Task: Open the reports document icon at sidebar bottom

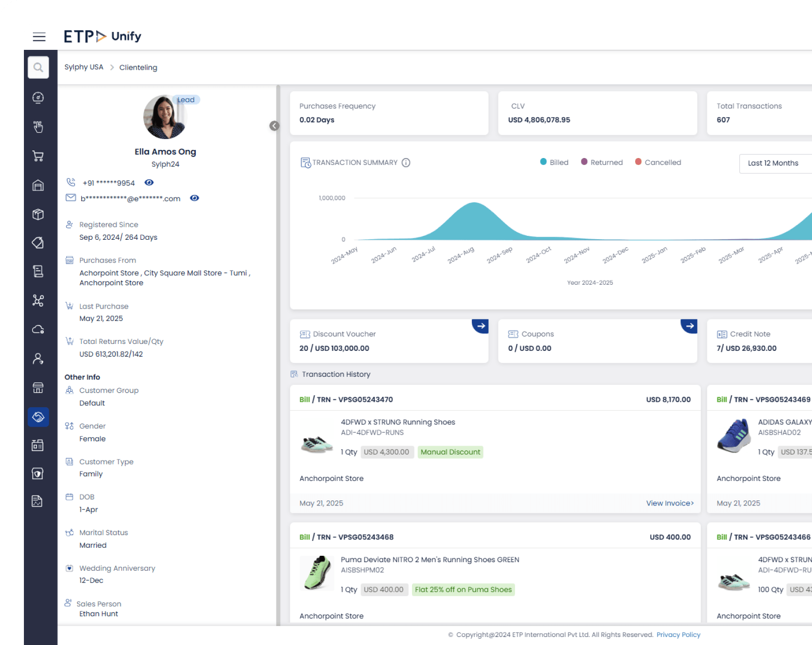Action: 38,501
